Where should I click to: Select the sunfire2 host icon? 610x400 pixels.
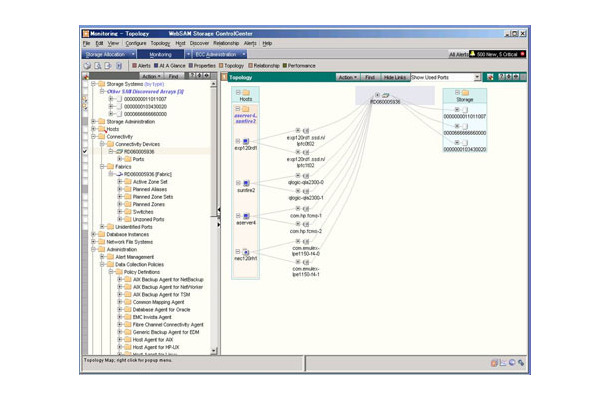tap(246, 183)
